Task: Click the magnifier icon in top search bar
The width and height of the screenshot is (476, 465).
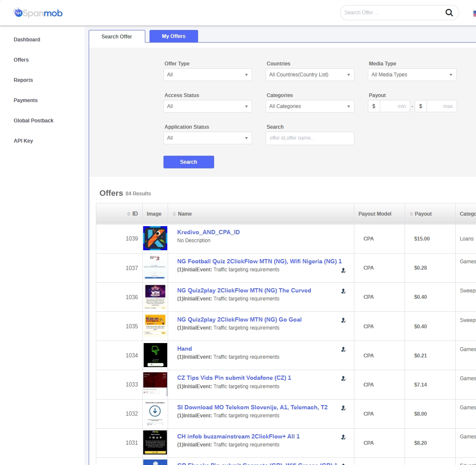Action: [x=449, y=12]
